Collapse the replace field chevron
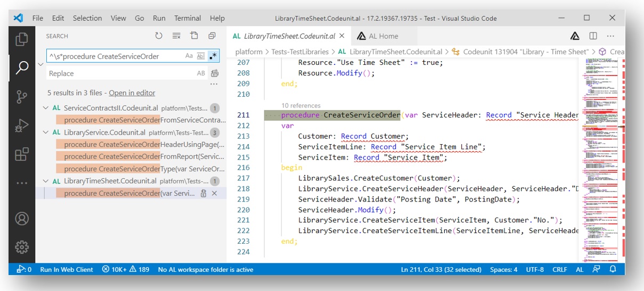This screenshot has height=291, width=644. click(x=40, y=64)
